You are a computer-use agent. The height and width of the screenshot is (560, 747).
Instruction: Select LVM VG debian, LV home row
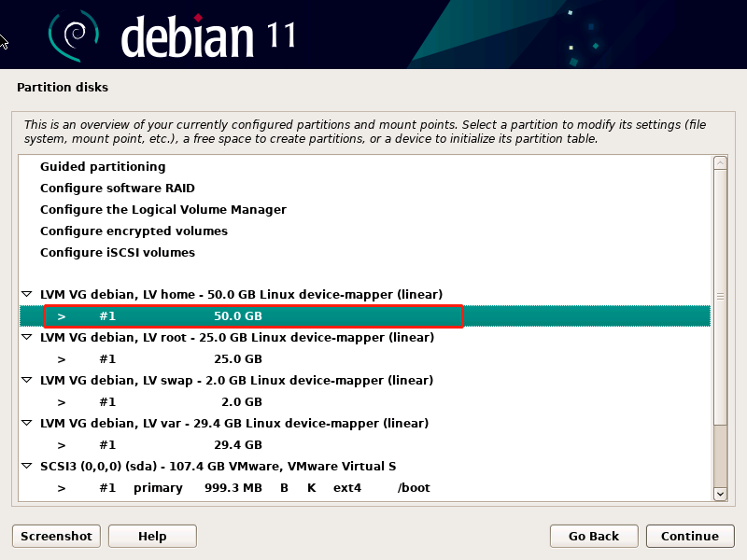365,294
